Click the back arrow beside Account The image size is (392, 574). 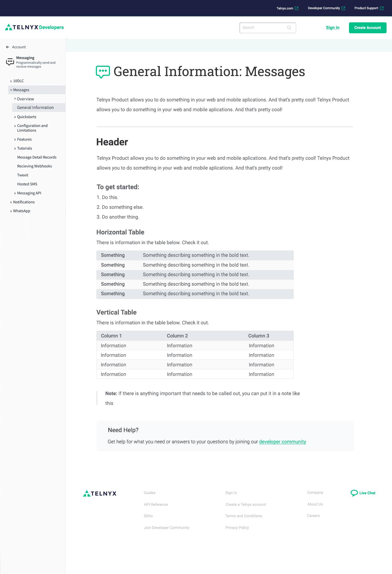(8, 47)
